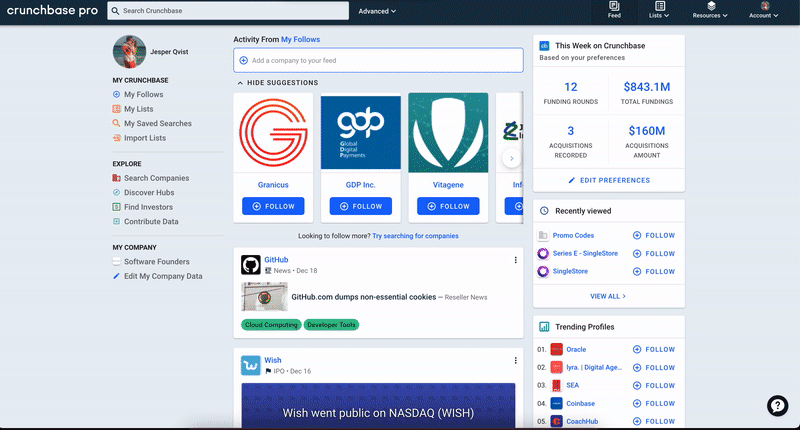Screen dimensions: 800x430
Task: Follow Oracle
Action: 654,349
